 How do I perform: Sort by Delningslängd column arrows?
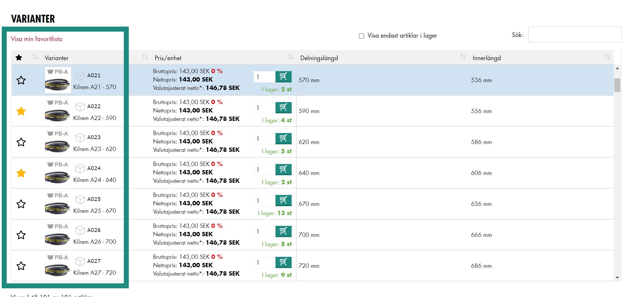tap(463, 57)
